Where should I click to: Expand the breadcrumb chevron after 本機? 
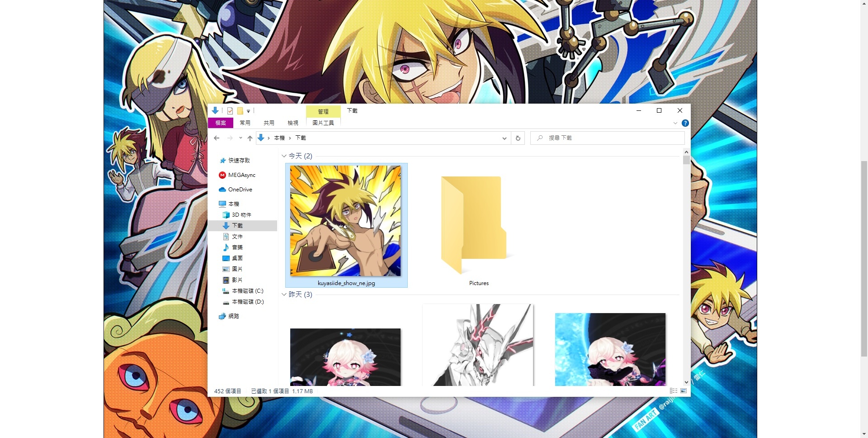coord(290,138)
